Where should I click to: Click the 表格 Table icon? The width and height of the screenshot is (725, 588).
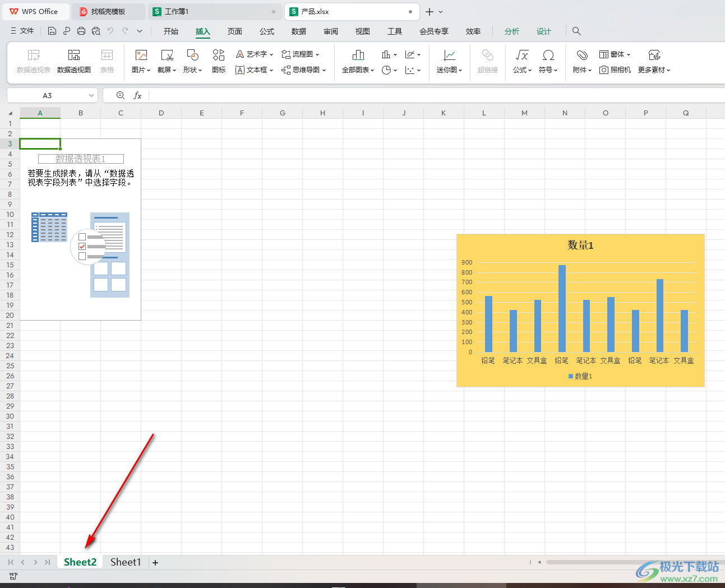tap(107, 61)
